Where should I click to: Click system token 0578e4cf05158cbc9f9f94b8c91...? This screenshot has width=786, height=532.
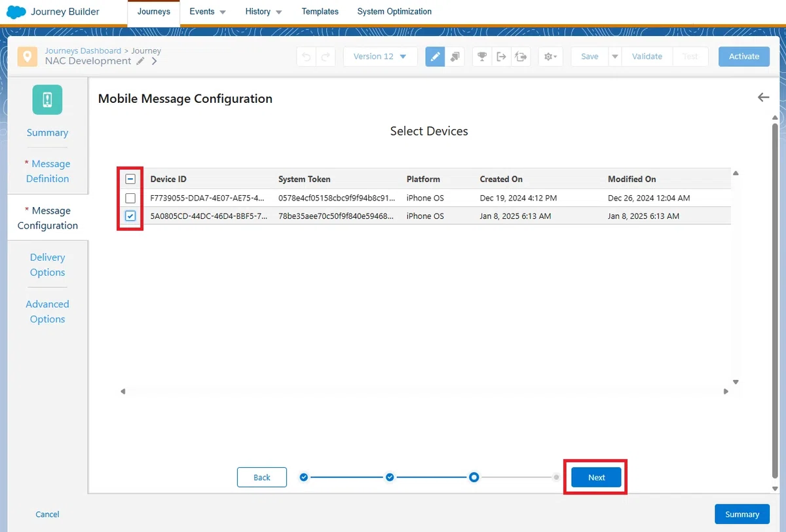tap(337, 198)
